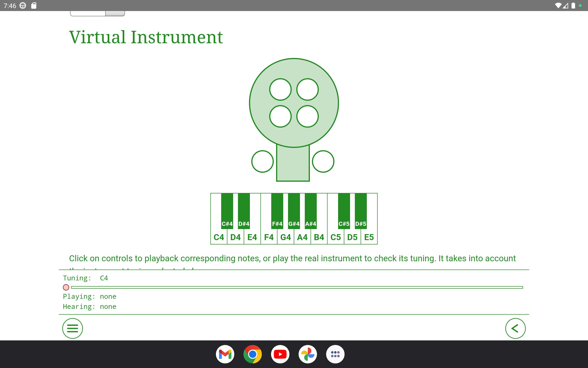The height and width of the screenshot is (368, 588).
Task: Click the 'Playing: none' status text
Action: point(90,296)
